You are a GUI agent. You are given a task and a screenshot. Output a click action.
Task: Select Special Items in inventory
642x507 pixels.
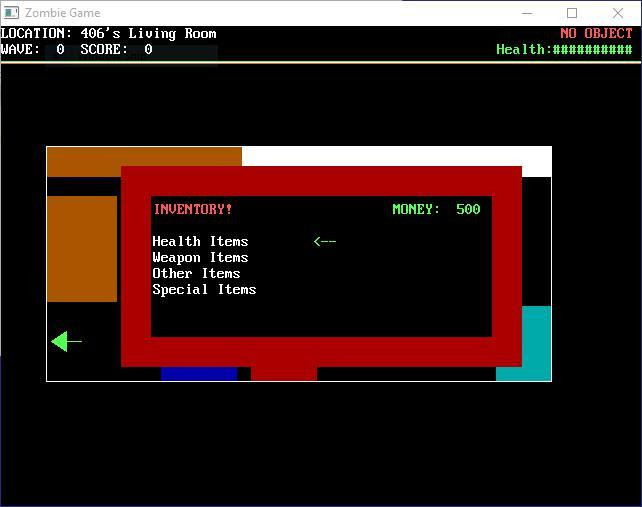point(204,289)
